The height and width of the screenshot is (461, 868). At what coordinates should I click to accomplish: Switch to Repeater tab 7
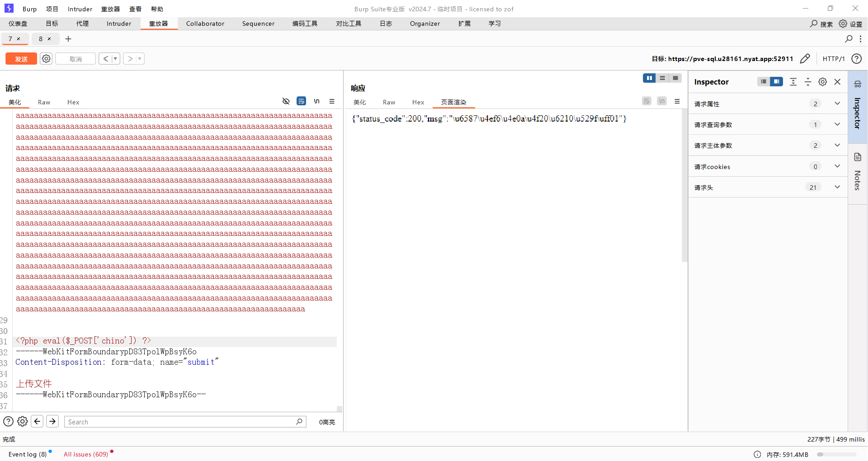(10, 39)
